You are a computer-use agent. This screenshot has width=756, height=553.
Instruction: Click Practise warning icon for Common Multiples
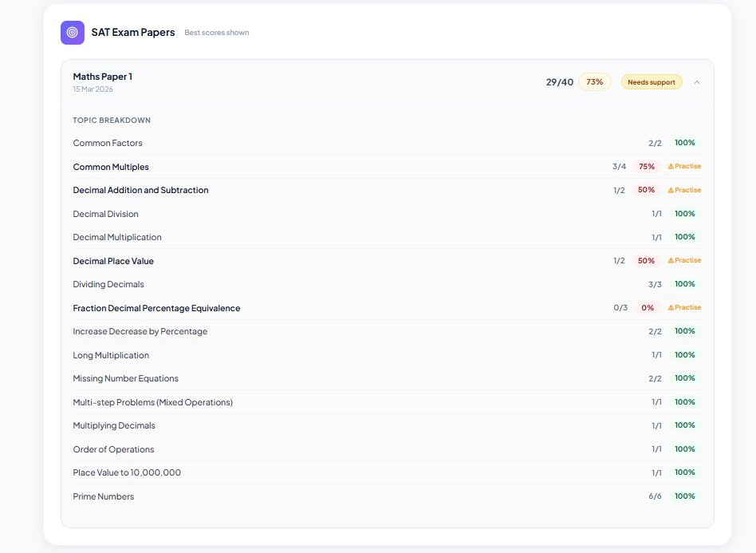coord(671,167)
